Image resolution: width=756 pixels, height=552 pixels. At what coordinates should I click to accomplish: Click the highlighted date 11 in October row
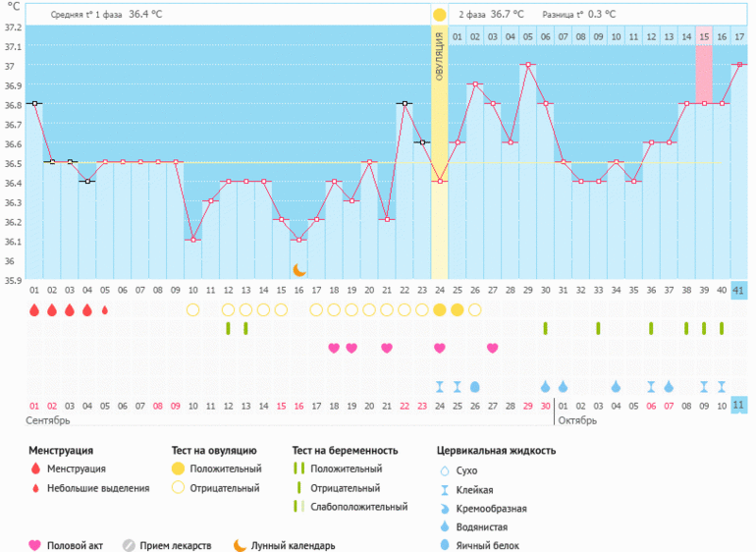[x=738, y=406]
